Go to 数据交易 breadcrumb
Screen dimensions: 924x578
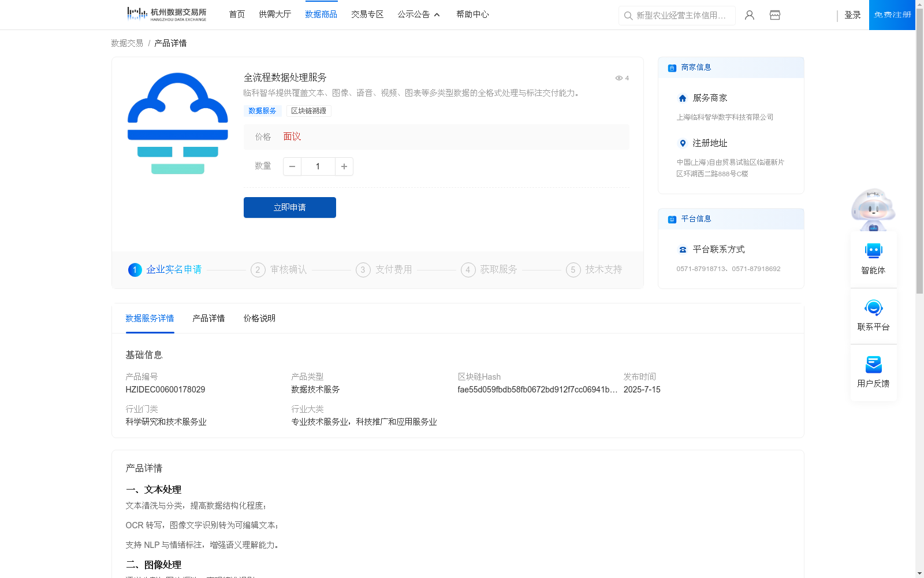point(127,43)
